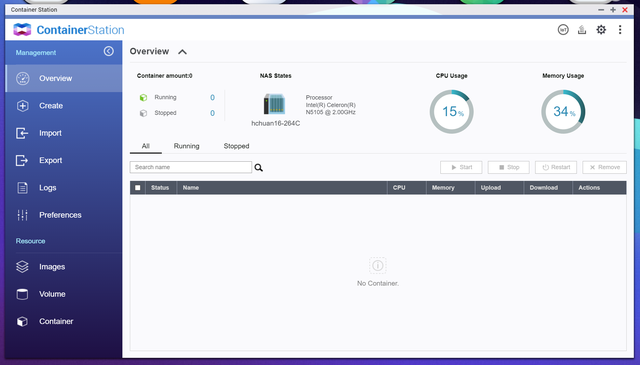Click the CPU Usage 15% gauge

[x=451, y=111]
